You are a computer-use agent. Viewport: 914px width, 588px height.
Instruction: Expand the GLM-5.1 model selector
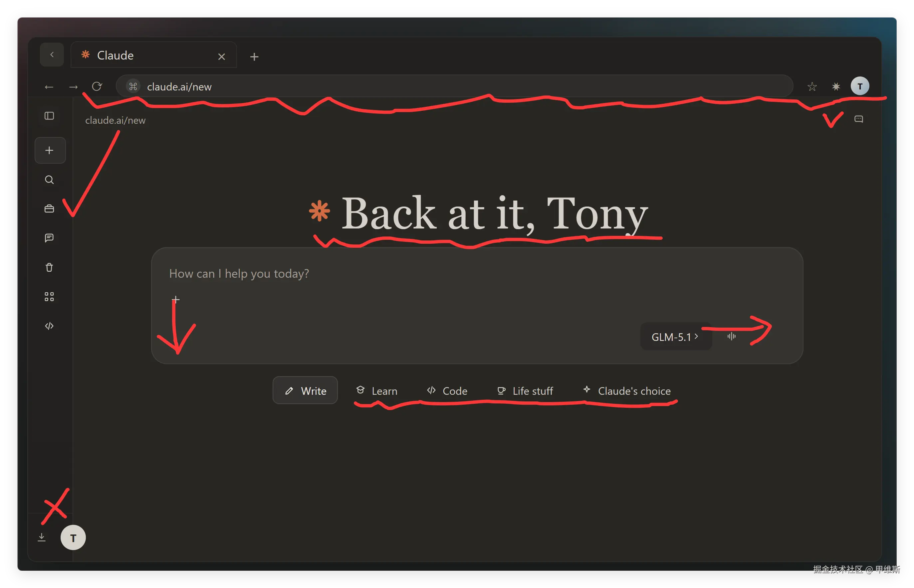(x=675, y=337)
